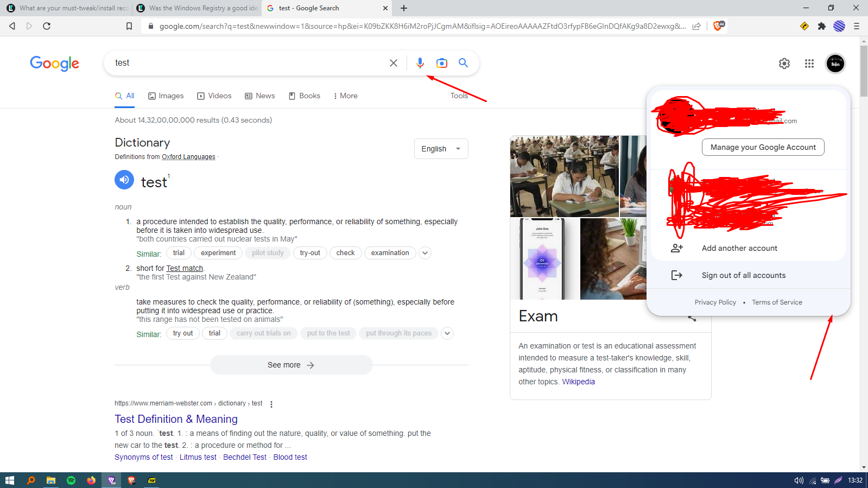
Task: Click the Google account avatar
Action: pos(835,64)
